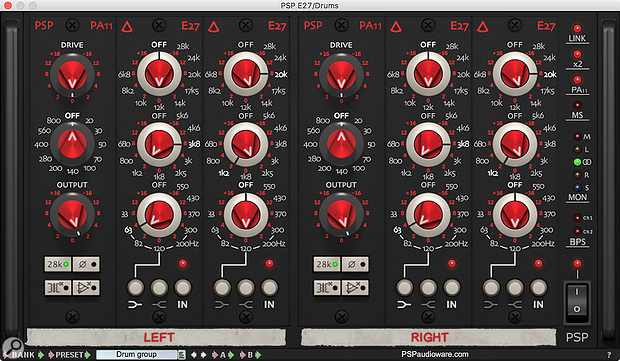Enable high shelf button on first Left E27
This screenshot has width=620, height=361.
(159, 287)
